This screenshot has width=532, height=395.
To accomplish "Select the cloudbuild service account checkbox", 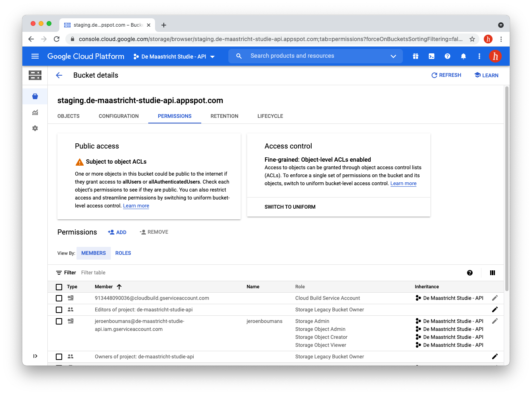I will click(59, 298).
